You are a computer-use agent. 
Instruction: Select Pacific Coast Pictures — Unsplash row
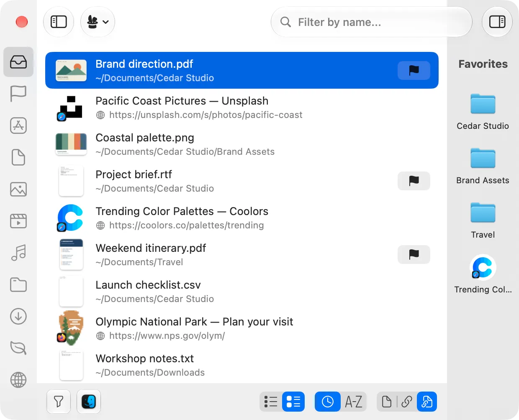pos(242,107)
